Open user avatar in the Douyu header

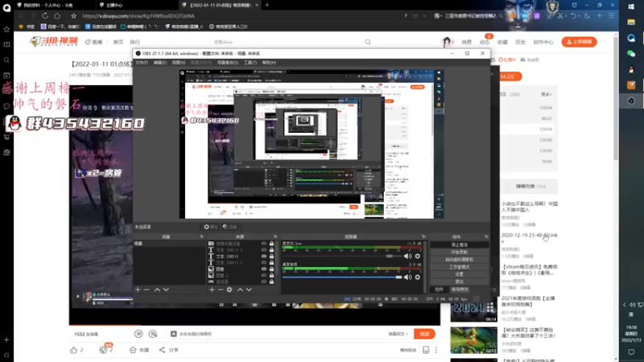tap(447, 42)
